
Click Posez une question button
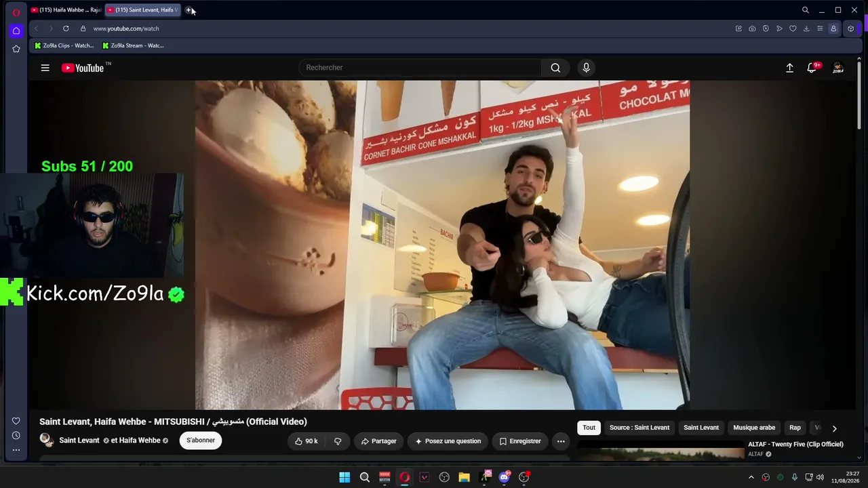pyautogui.click(x=448, y=441)
